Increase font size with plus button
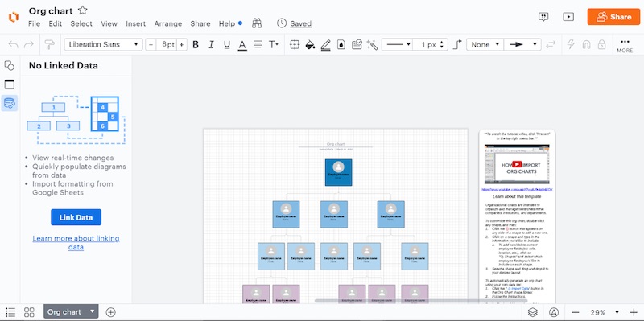 pyautogui.click(x=182, y=45)
